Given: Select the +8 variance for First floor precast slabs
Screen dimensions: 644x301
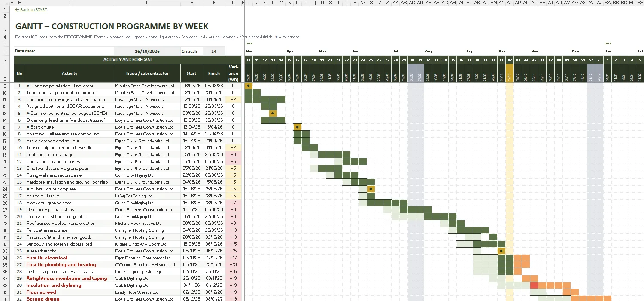Looking at the screenshot, I should point(234,209).
